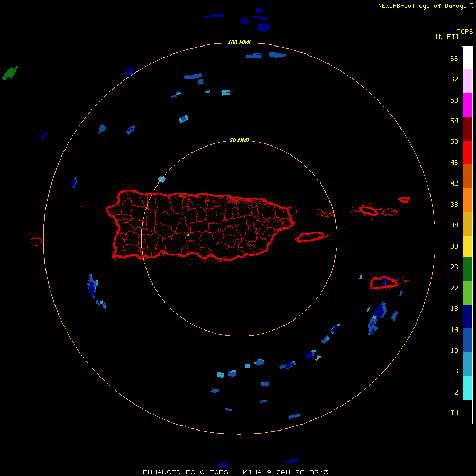The height and width of the screenshot is (476, 476).
Task: Click the legend value 26 beside green band
Action: (x=454, y=267)
